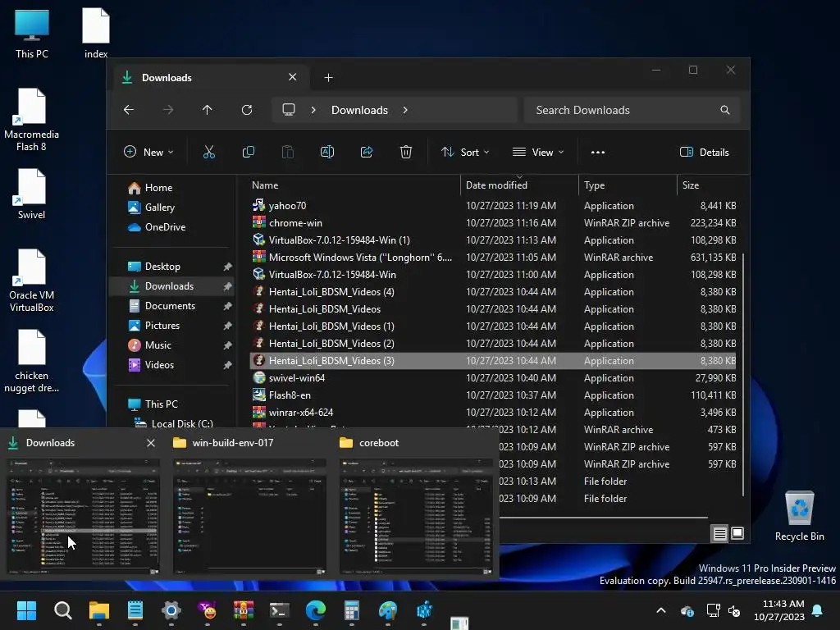Click the Paste clipboard icon
This screenshot has width=840, height=630.
288,152
